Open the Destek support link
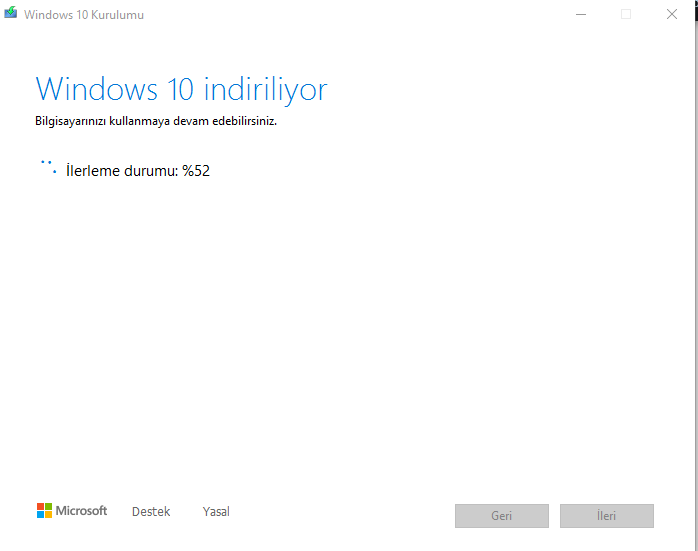 click(151, 511)
